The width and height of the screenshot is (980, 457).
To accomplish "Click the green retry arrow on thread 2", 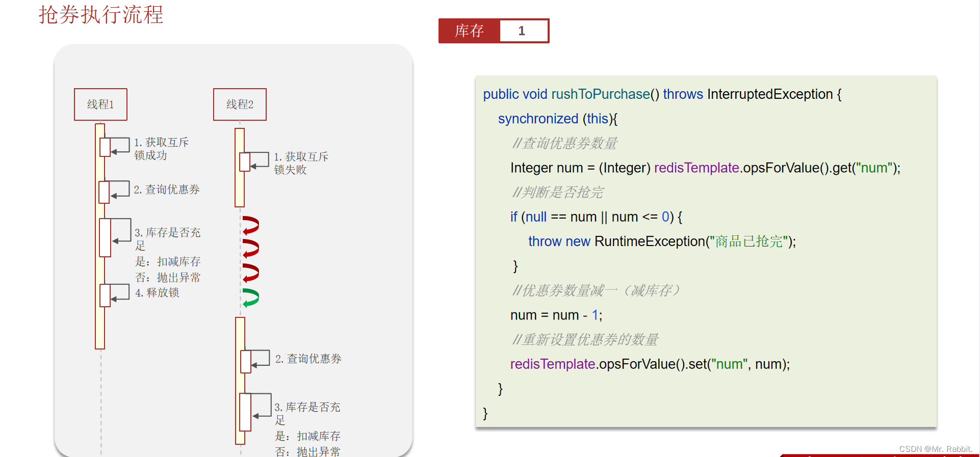I will tap(250, 298).
